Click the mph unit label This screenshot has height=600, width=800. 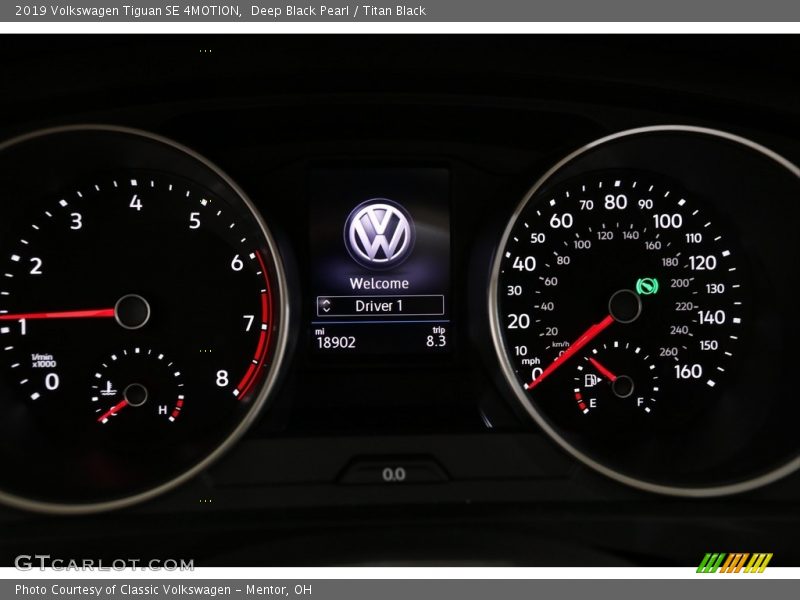click(x=531, y=361)
